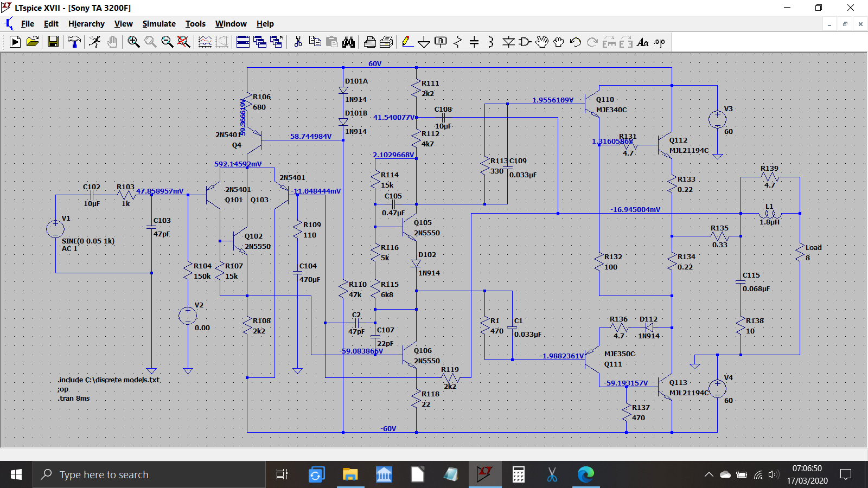868x488 pixels.
Task: Open a new schematic from the toolbar
Action: [x=15, y=42]
